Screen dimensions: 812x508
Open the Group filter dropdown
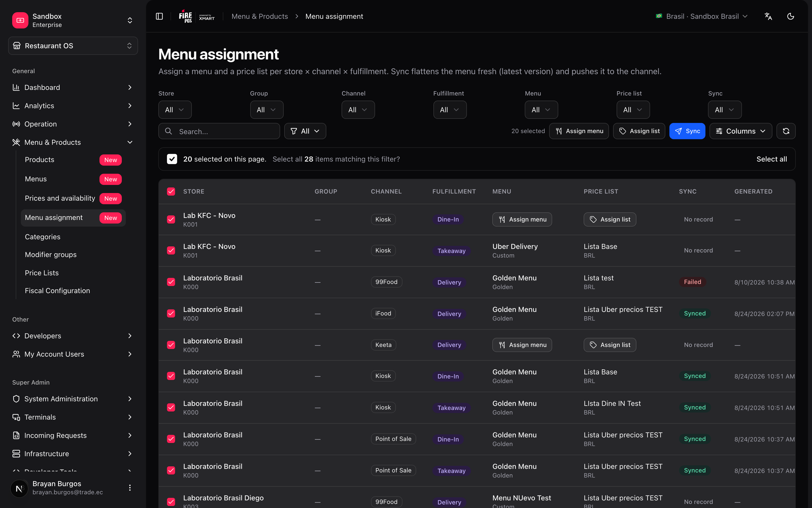(266, 110)
